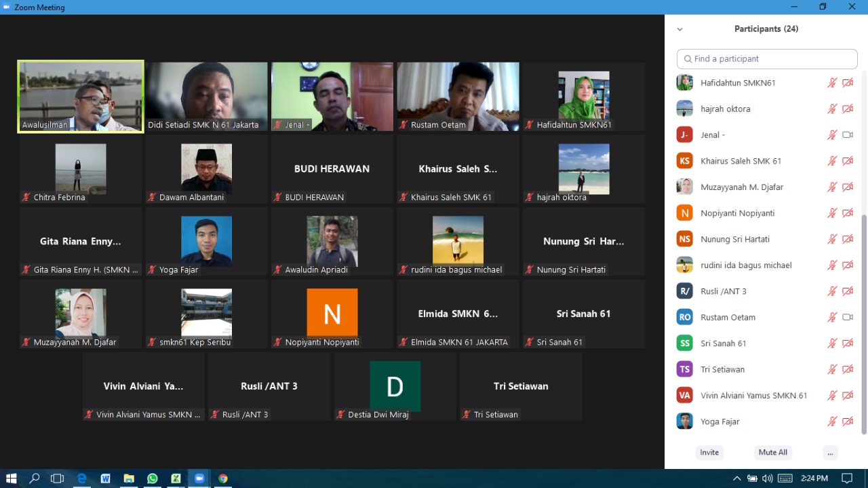Select Gita Riana Enny H. video tile

click(x=81, y=242)
